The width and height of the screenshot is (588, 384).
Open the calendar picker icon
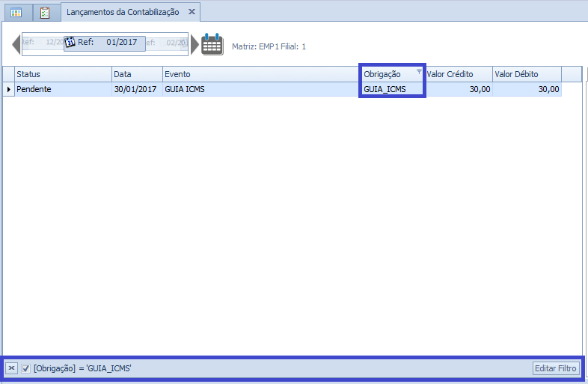click(212, 44)
